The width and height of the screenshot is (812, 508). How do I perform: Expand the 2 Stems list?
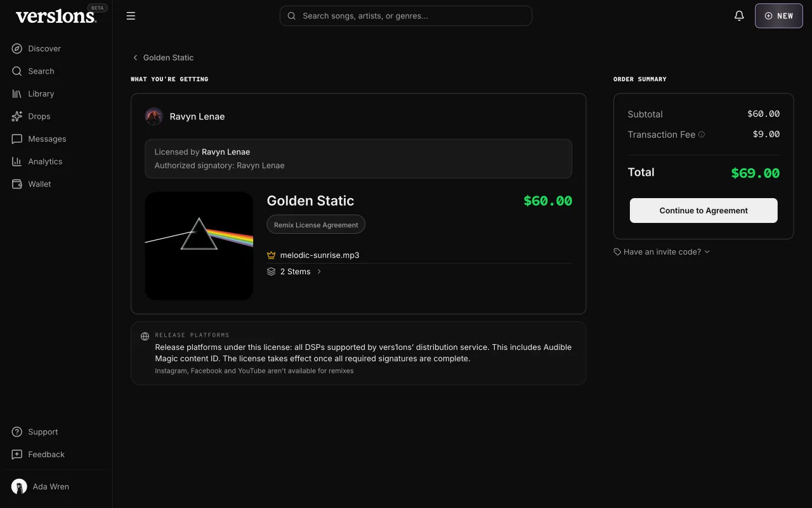tap(295, 271)
